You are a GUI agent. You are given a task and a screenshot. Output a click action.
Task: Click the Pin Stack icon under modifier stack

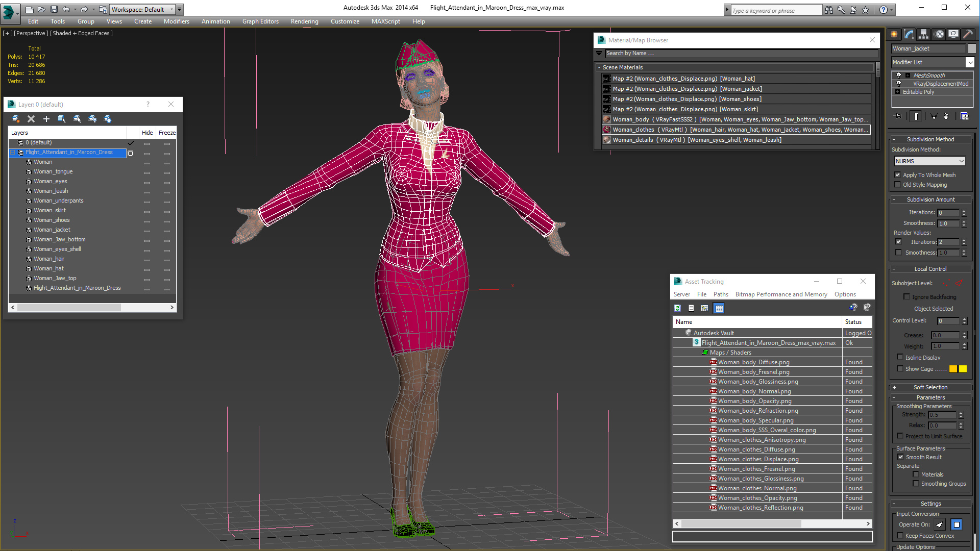click(898, 116)
